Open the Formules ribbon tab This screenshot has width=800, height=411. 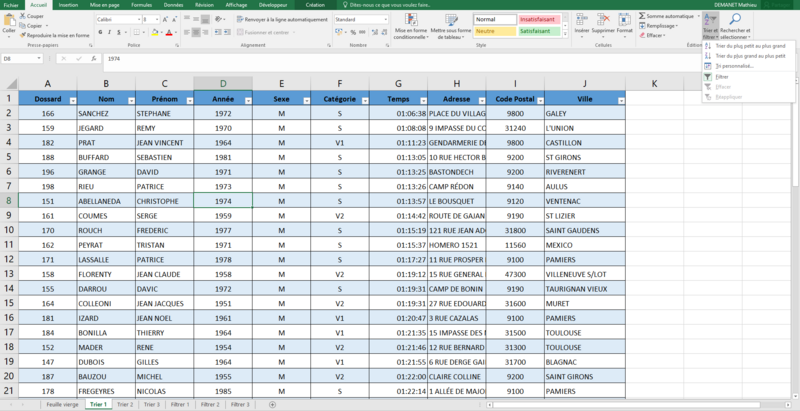[x=141, y=5]
